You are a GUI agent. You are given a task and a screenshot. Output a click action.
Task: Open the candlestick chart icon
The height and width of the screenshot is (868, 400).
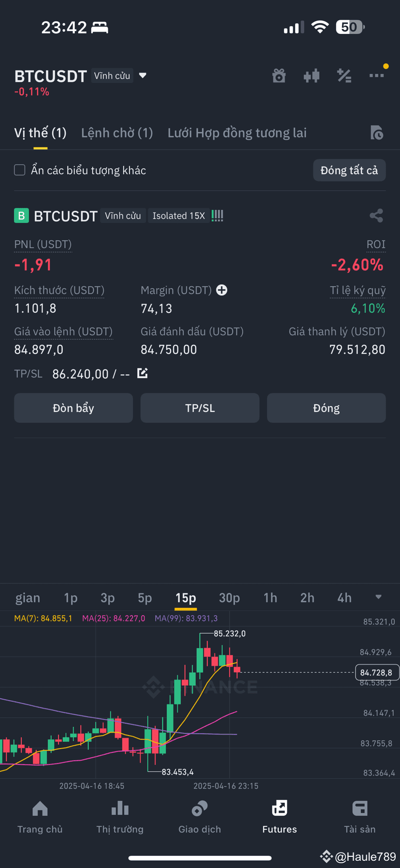pyautogui.click(x=312, y=76)
